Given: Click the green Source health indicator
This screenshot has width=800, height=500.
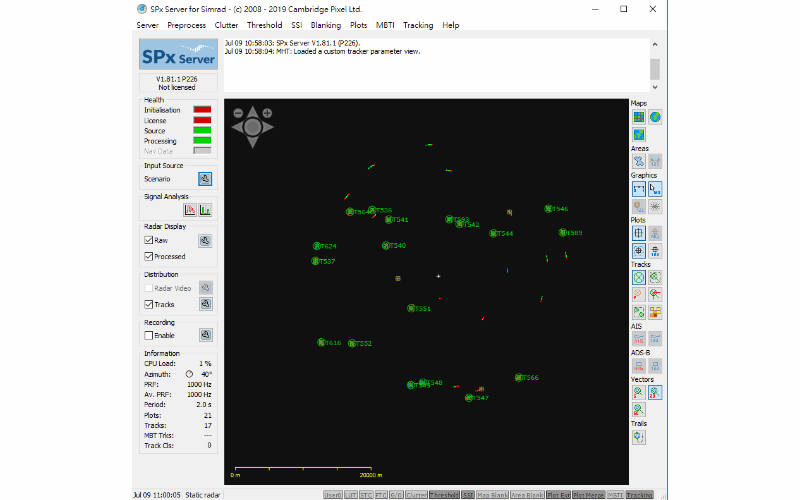Looking at the screenshot, I should click(x=202, y=131).
